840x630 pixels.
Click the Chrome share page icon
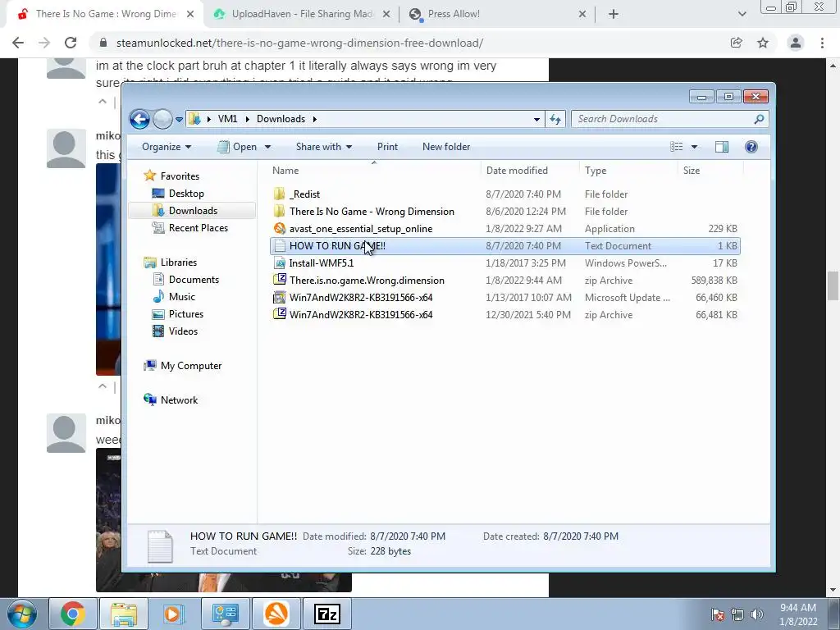coord(736,43)
